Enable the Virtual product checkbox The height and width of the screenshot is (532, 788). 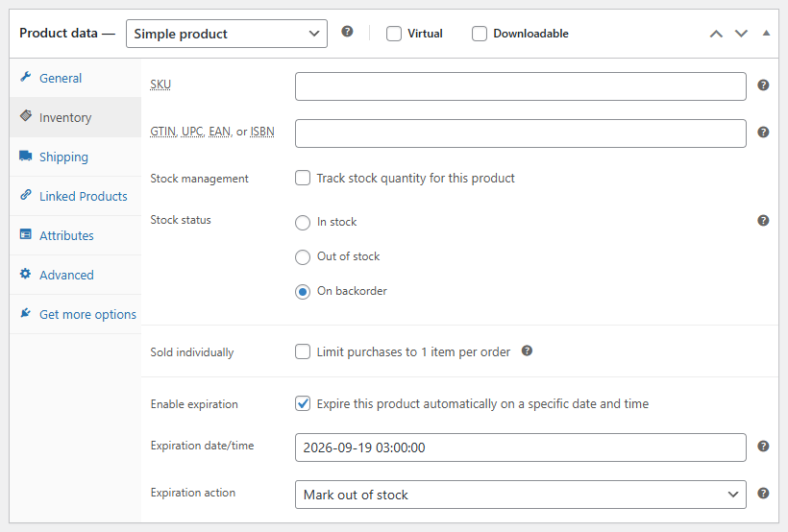coord(394,34)
